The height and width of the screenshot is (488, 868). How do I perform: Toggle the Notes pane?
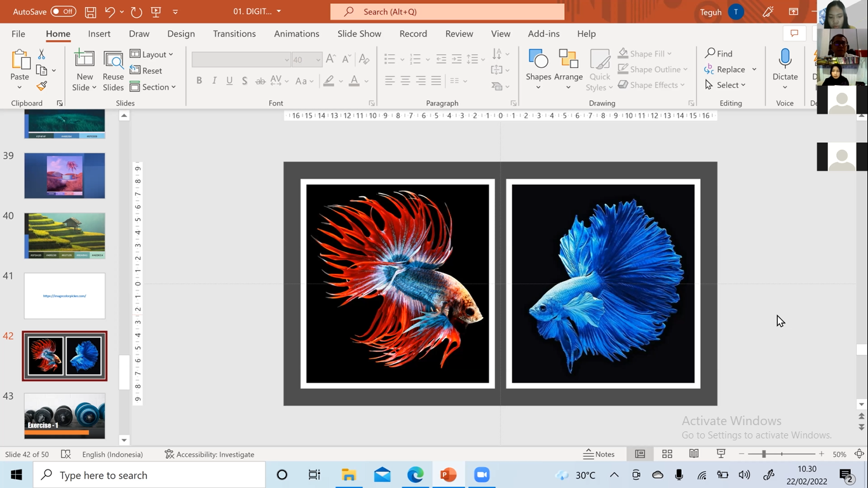coord(599,454)
